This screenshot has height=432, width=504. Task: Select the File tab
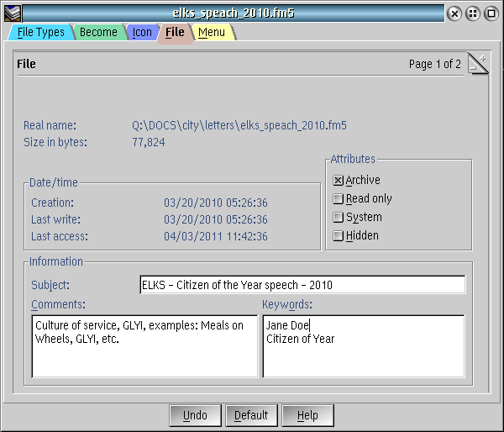175,33
